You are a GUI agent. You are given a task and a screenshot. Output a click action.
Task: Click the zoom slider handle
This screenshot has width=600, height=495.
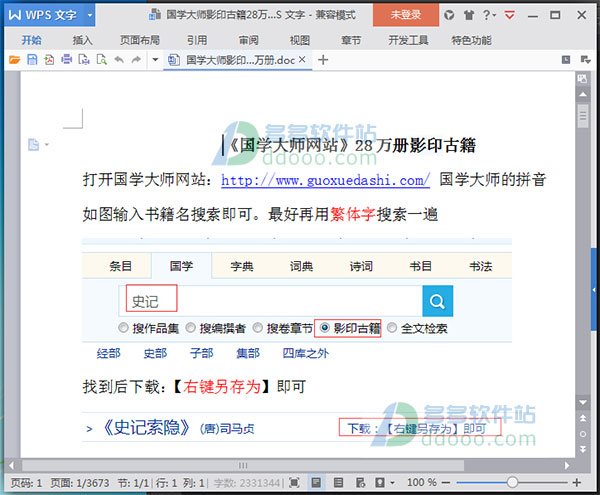click(x=512, y=482)
